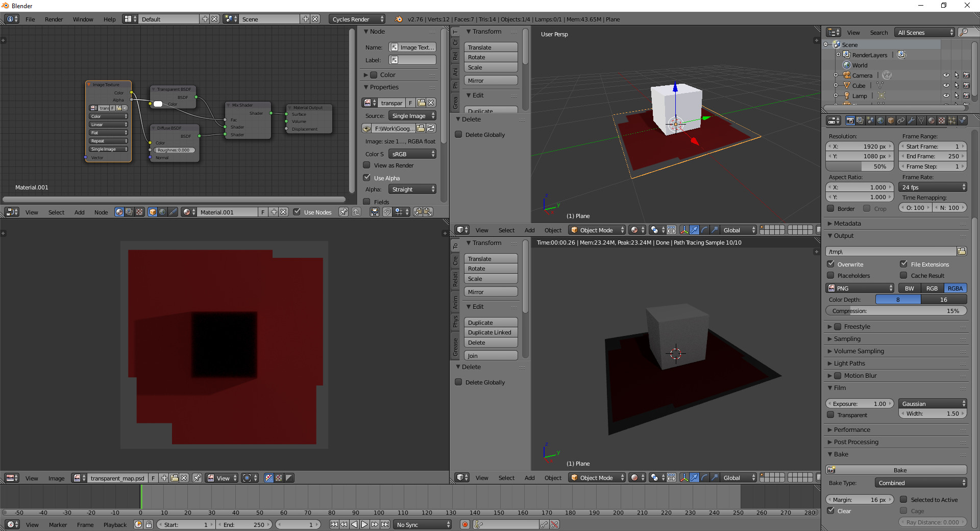
Task: Open the PNG file format dropdown
Action: 860,288
